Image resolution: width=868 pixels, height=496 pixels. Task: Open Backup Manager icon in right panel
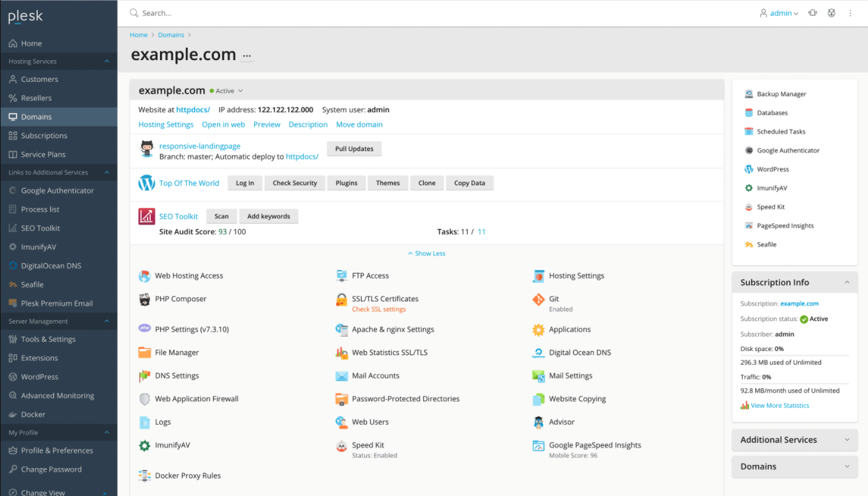coord(749,94)
